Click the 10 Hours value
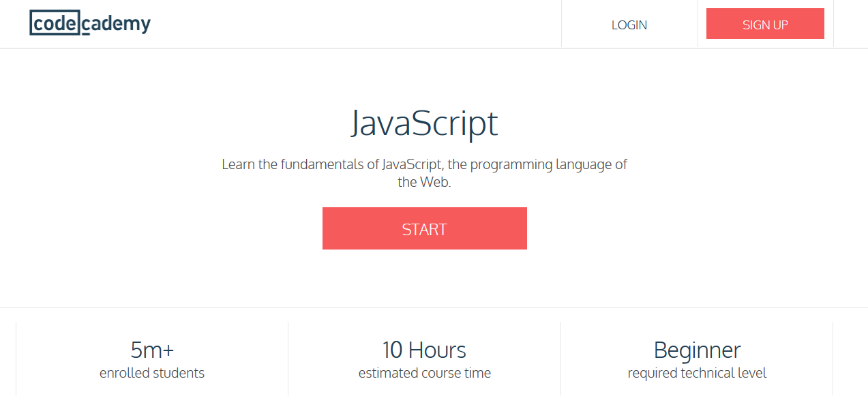This screenshot has width=868, height=407. (x=424, y=350)
